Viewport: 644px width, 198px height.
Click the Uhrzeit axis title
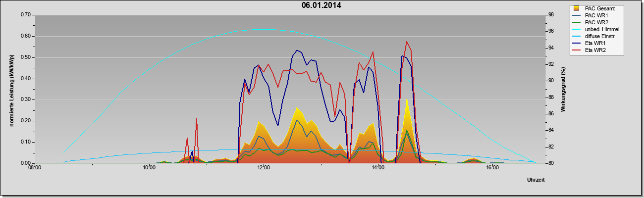[x=536, y=181]
